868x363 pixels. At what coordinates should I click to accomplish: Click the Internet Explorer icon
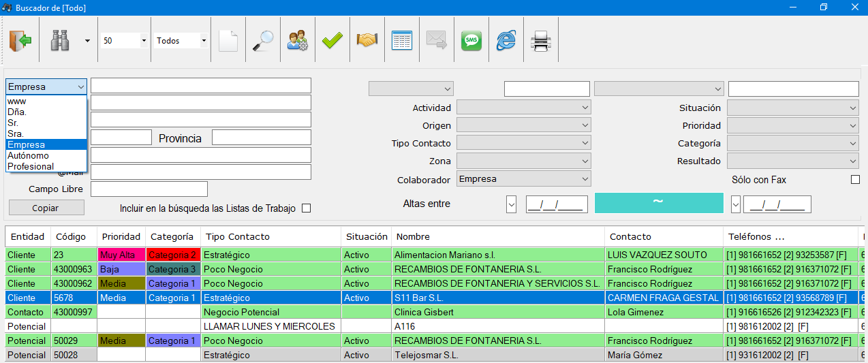tap(506, 41)
